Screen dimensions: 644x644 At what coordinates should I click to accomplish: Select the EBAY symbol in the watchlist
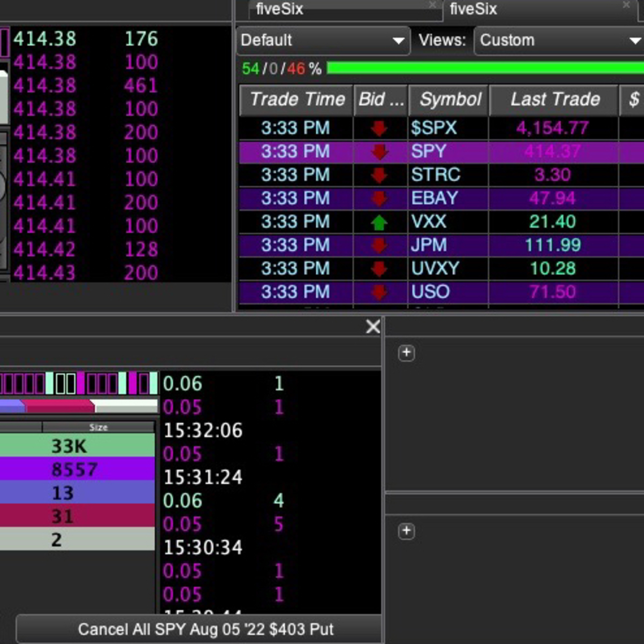coord(434,198)
